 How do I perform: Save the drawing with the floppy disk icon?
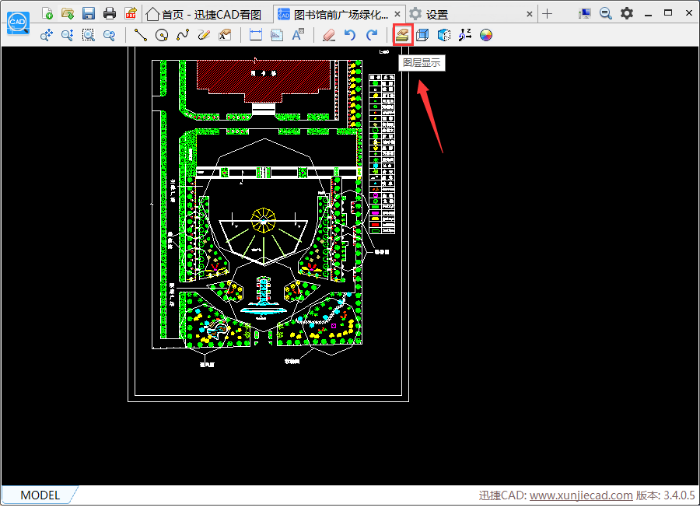[88, 13]
